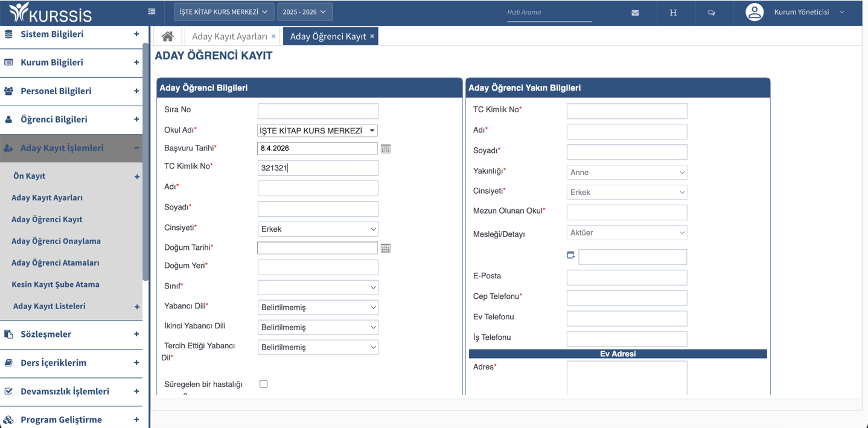Click the hamburger menu toggle icon
The height and width of the screenshot is (428, 868).
click(152, 11)
